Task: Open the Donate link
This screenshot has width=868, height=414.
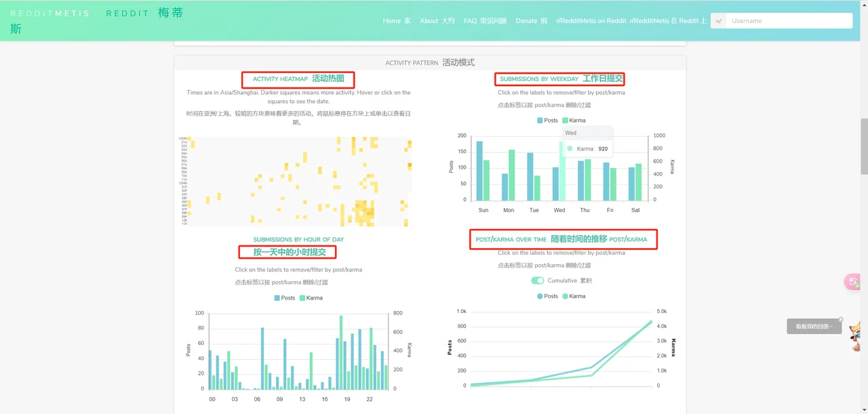Action: point(531,21)
